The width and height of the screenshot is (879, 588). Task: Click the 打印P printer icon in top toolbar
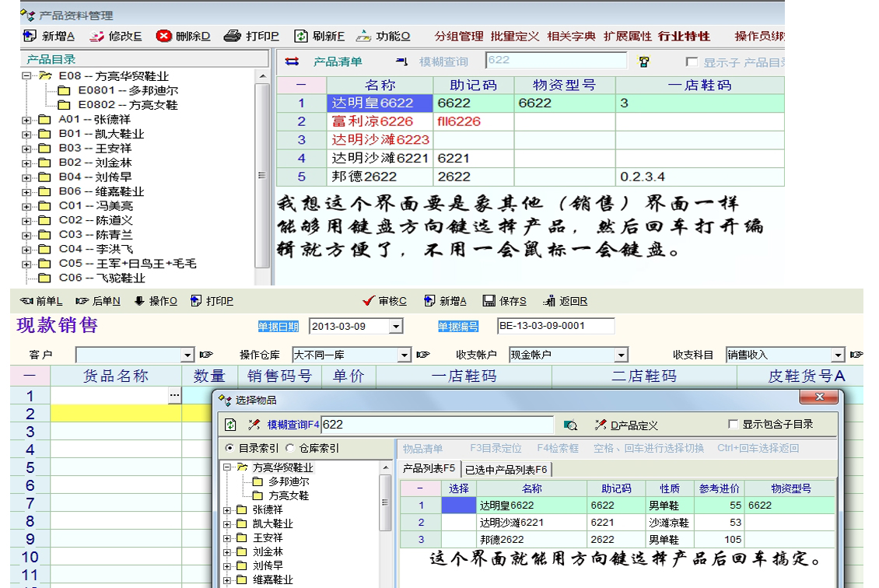point(232,36)
